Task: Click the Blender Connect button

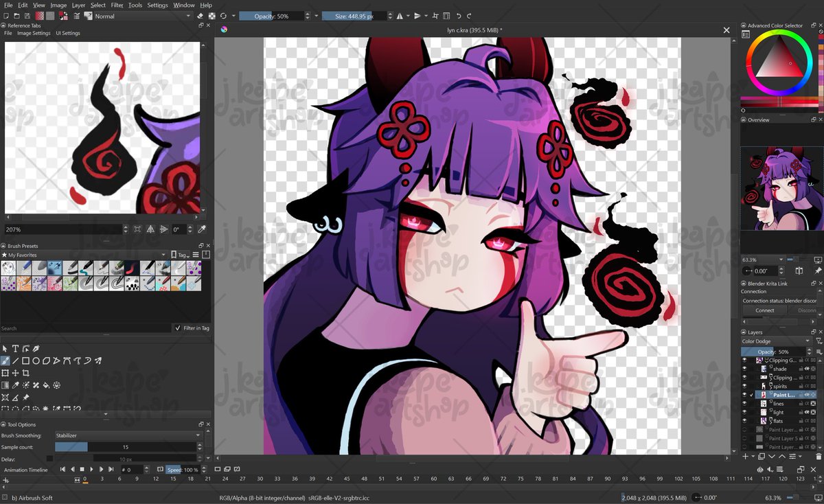Action: click(765, 310)
